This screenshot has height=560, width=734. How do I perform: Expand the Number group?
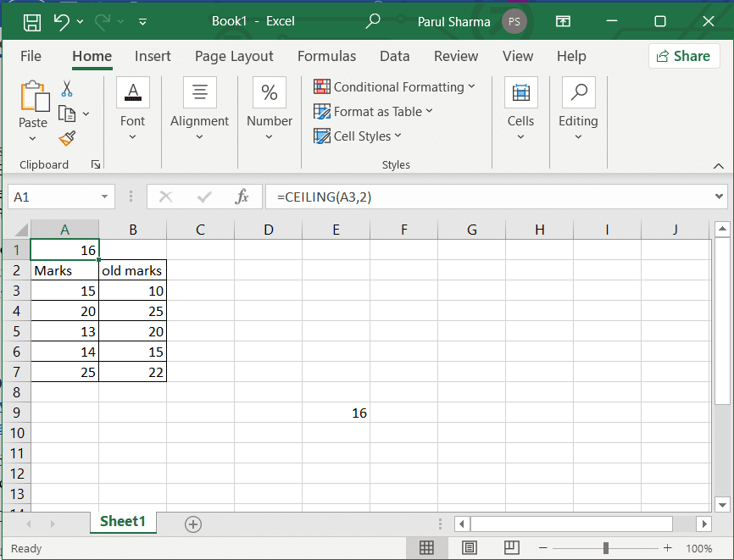click(x=270, y=109)
